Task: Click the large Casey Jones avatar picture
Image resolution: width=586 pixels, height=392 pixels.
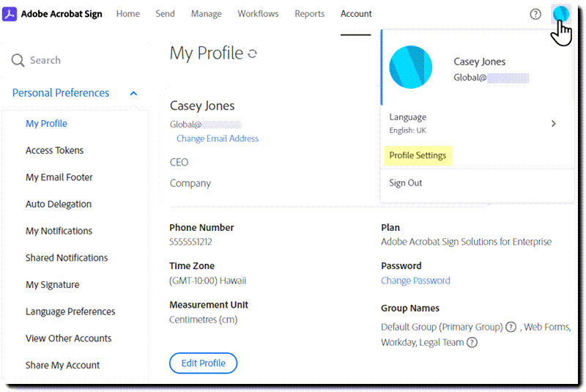Action: click(x=410, y=67)
